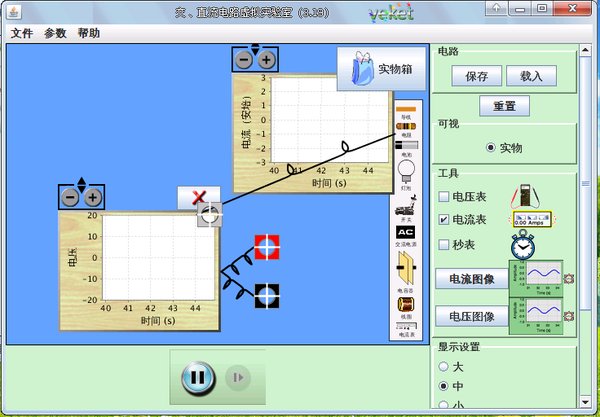Zoom in the upper current chart
The width and height of the screenshot is (600, 417).
266,60
